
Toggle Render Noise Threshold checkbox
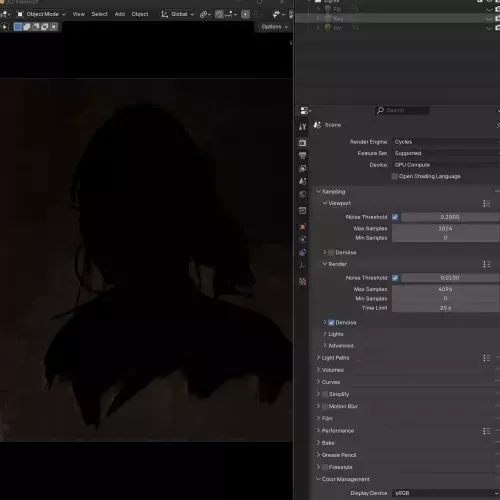coord(395,278)
